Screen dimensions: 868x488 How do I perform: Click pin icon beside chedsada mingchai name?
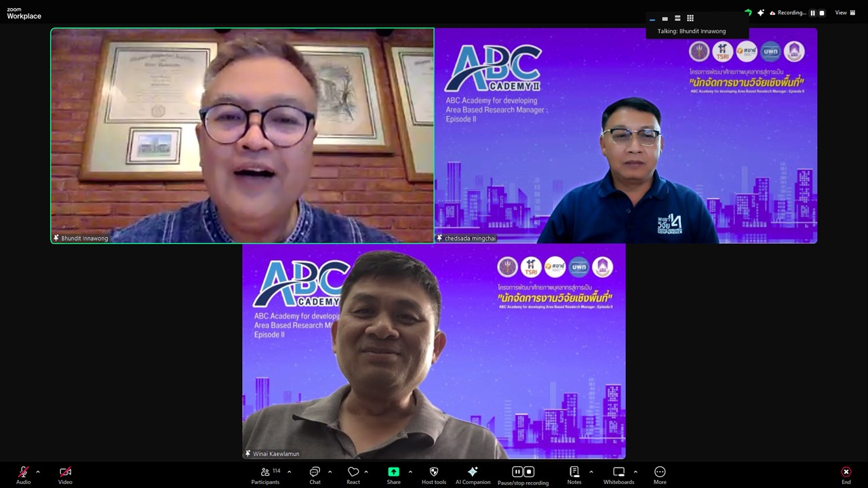coord(439,239)
